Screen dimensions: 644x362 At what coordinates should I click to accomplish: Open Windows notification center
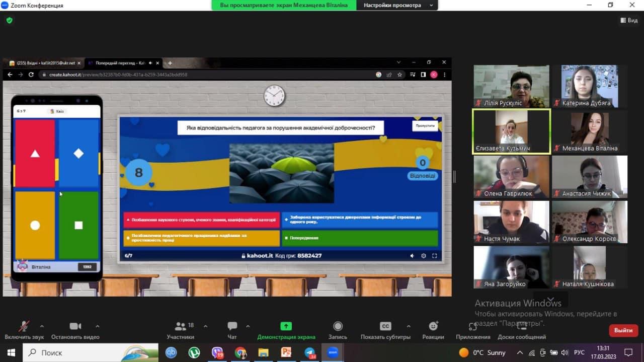point(628,352)
